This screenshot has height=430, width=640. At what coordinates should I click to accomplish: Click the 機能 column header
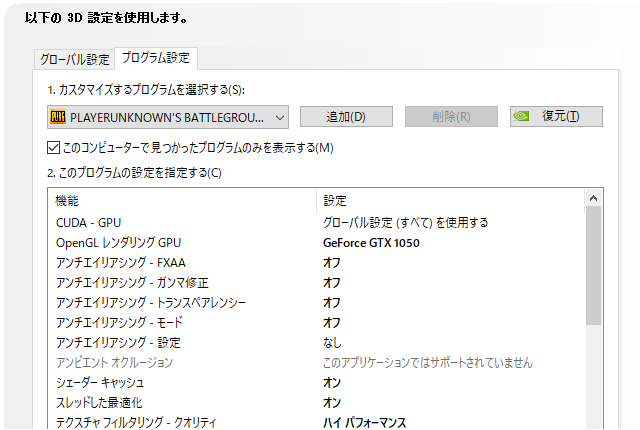pos(182,201)
